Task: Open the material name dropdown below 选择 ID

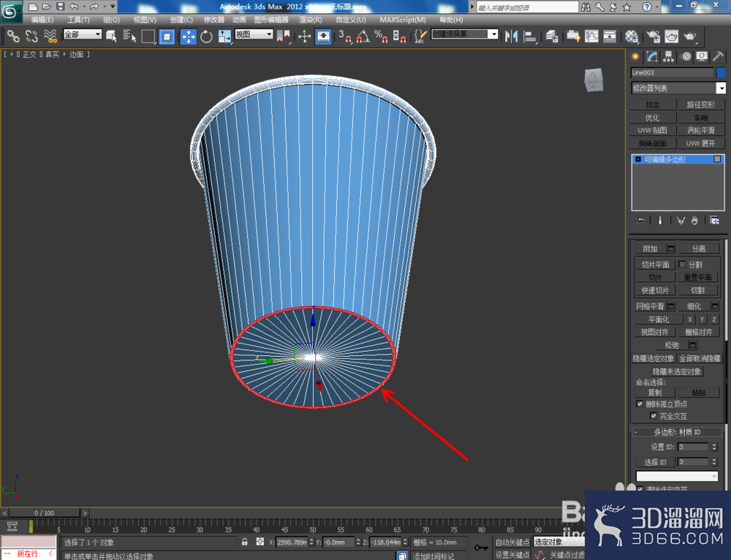Action: (677, 476)
